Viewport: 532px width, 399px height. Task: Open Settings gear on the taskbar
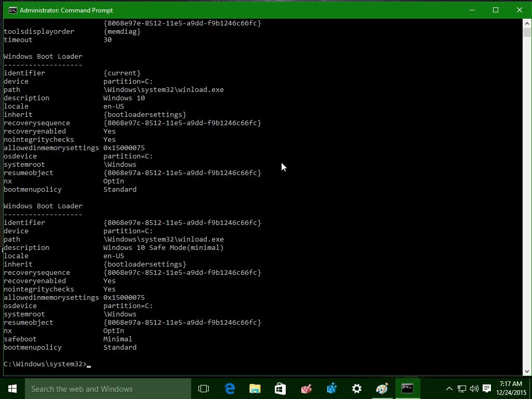coord(357,389)
